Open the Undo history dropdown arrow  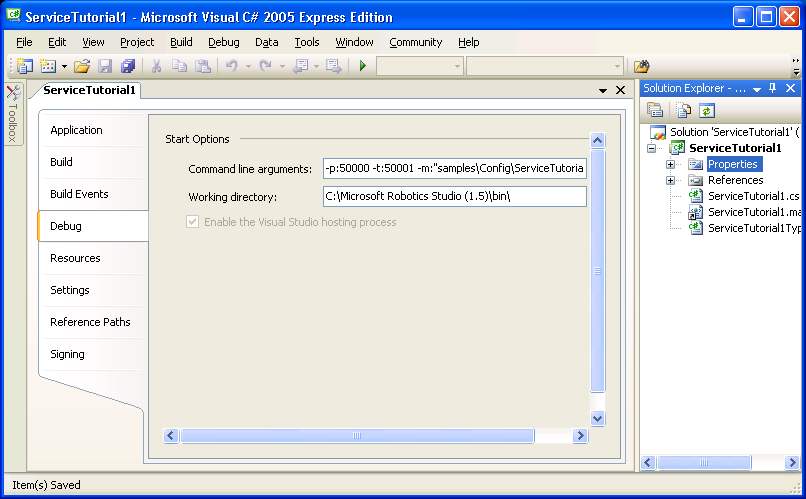tap(248, 66)
